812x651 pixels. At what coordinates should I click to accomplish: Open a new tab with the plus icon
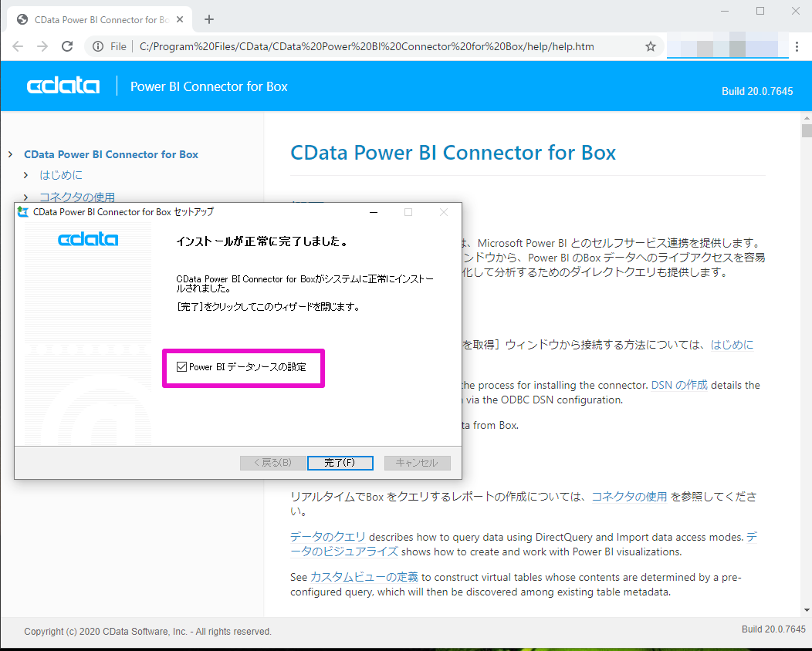[209, 19]
